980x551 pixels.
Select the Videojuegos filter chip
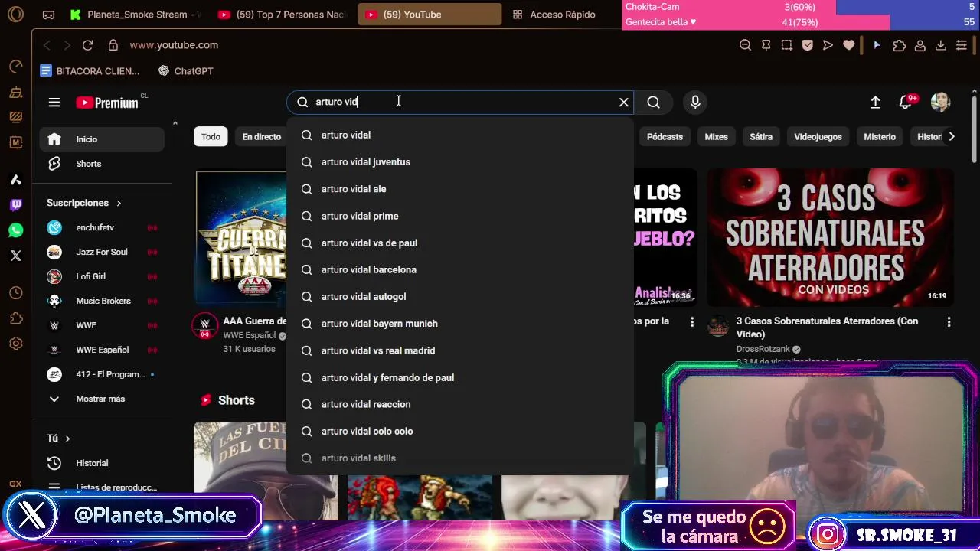818,137
